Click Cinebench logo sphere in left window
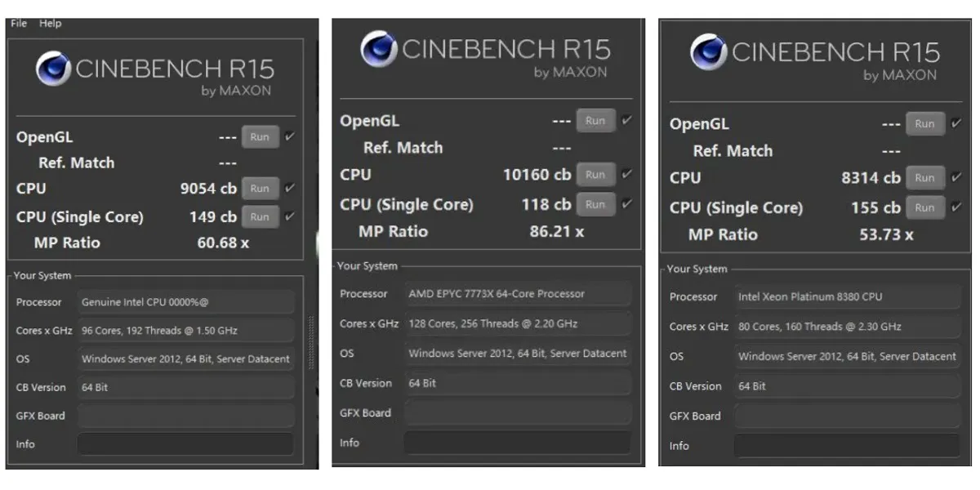The width and height of the screenshot is (980, 490). tap(53, 69)
